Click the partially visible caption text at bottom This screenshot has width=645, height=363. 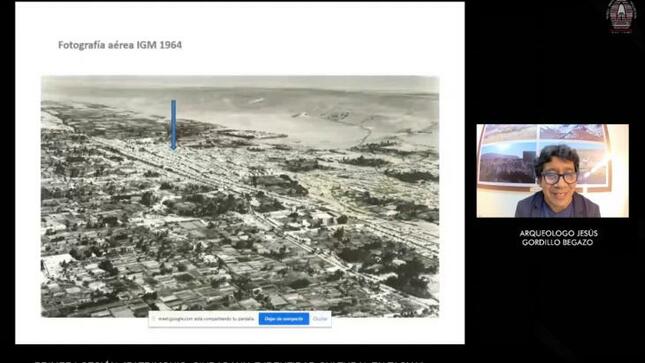[x=229, y=361]
